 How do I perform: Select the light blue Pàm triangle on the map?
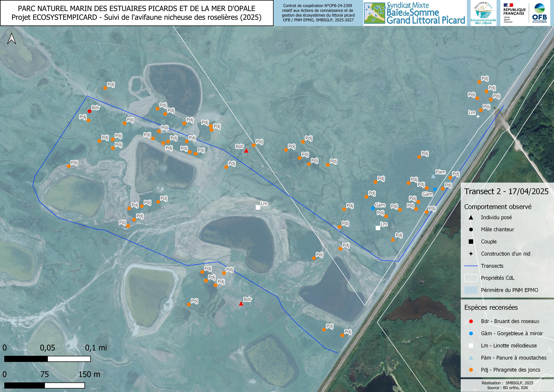point(433,176)
